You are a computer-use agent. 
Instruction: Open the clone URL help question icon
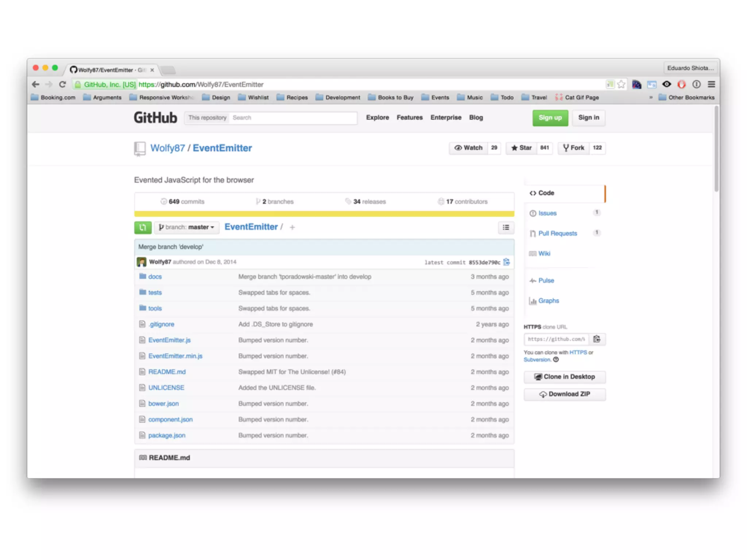pos(556,359)
